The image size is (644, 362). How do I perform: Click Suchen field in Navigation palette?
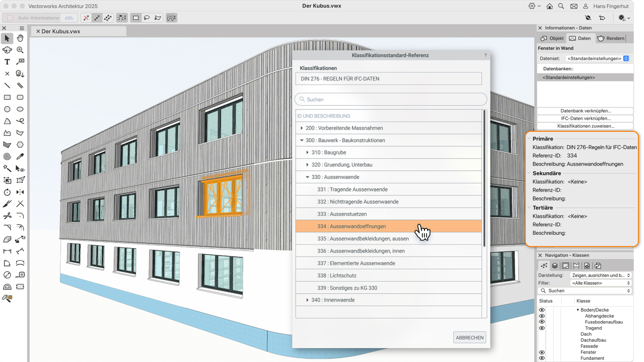(586, 291)
